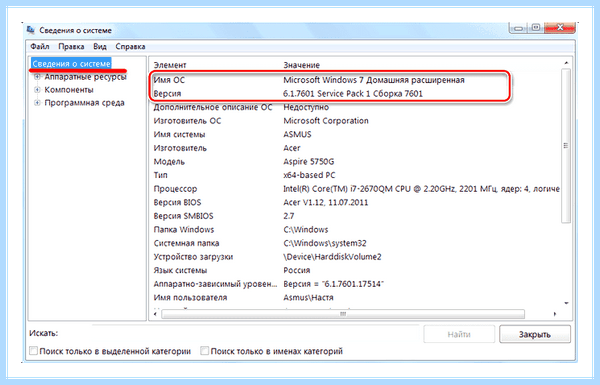Click value Microsoft Windows 7 Домашняя расширенная
Image resolution: width=600 pixels, height=385 pixels.
pyautogui.click(x=374, y=80)
